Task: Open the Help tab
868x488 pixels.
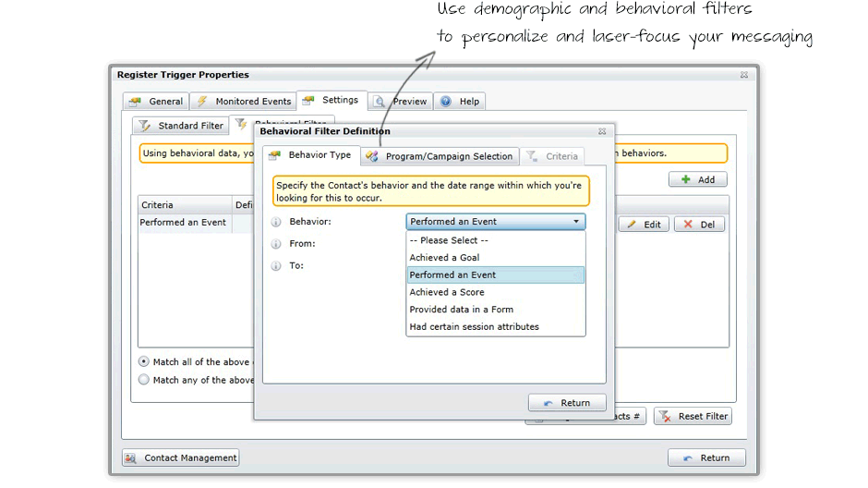Action: pos(460,102)
